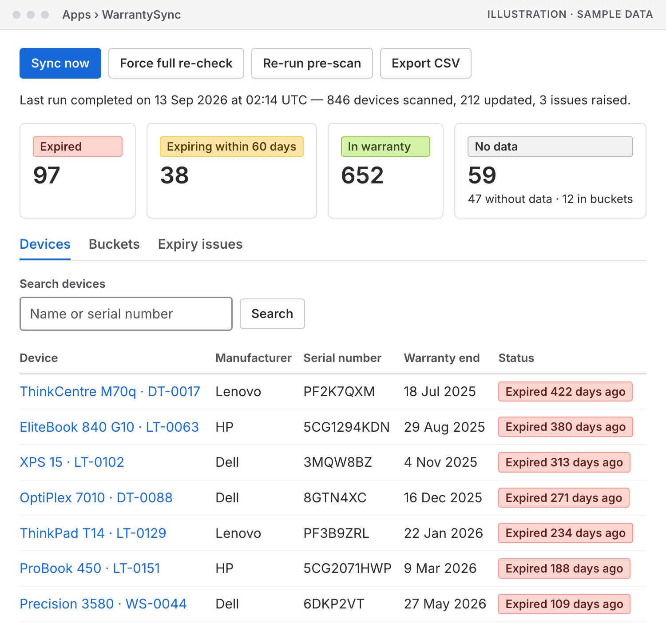Click the Device column header
The width and height of the screenshot is (666, 644).
click(39, 358)
